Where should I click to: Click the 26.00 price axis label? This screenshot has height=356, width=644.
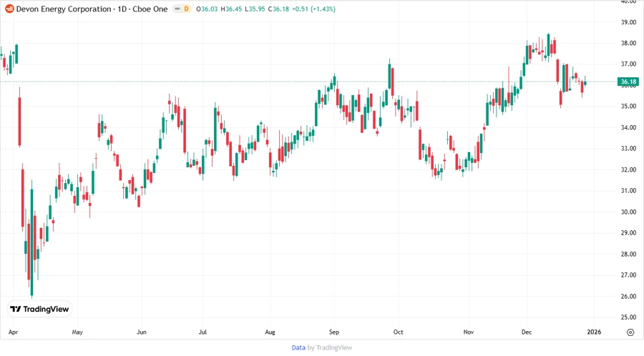pos(628,297)
